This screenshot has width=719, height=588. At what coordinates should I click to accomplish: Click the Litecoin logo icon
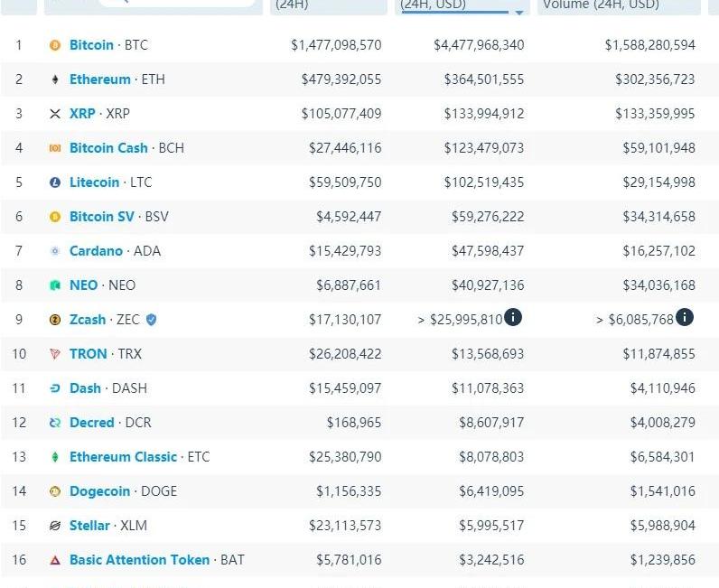click(55, 182)
